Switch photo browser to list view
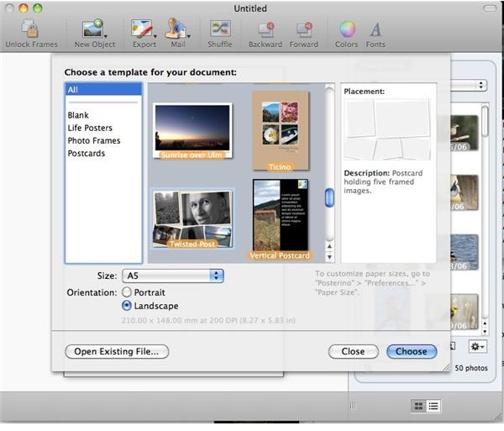The height and width of the screenshot is (431, 504). point(433,406)
